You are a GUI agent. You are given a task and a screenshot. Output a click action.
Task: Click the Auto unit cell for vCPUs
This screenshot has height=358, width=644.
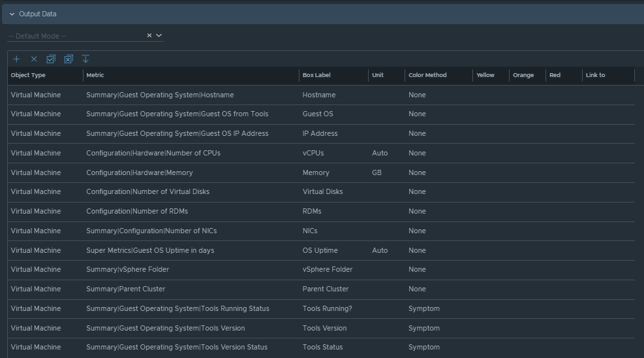pos(379,154)
